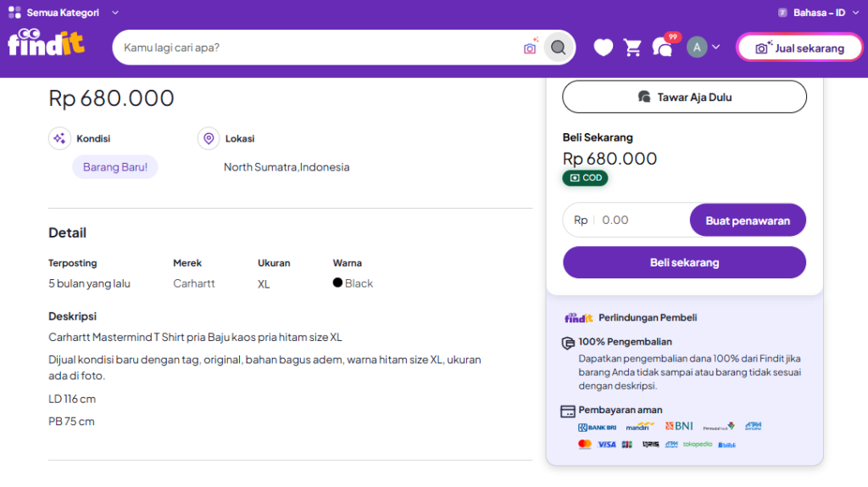Click the purple Beli sekarang button

684,262
